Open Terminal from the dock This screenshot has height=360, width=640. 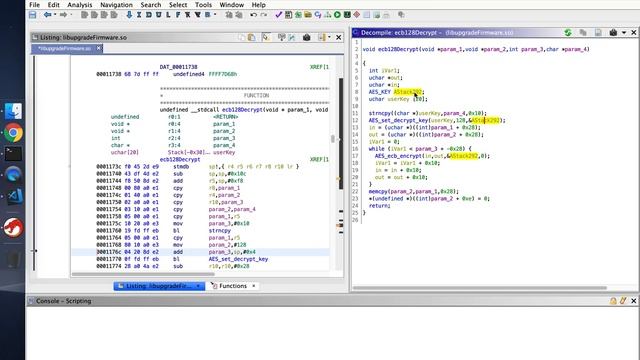coord(13,154)
